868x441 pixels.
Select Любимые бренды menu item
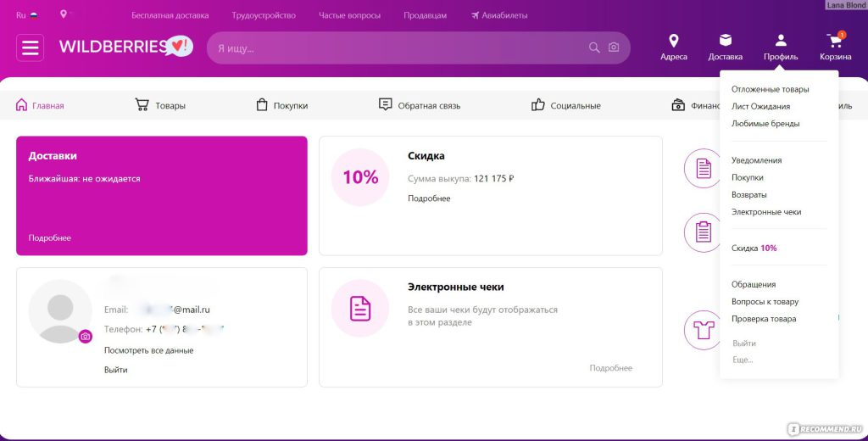765,124
